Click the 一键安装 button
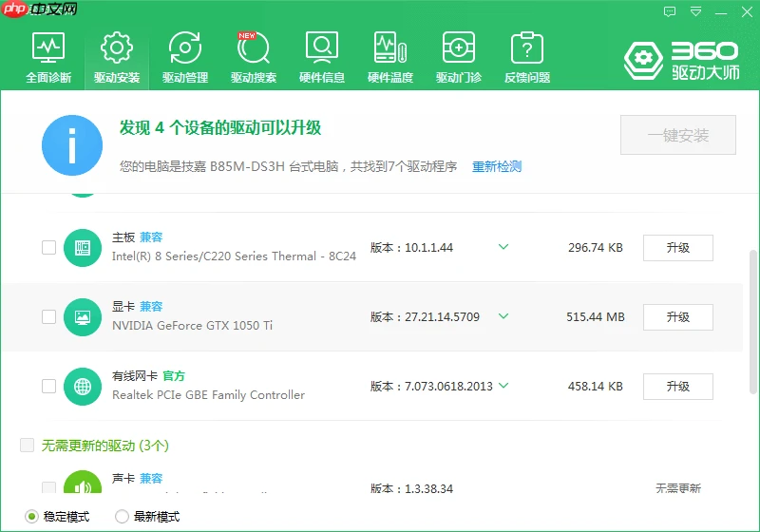760x532 pixels. [678, 135]
